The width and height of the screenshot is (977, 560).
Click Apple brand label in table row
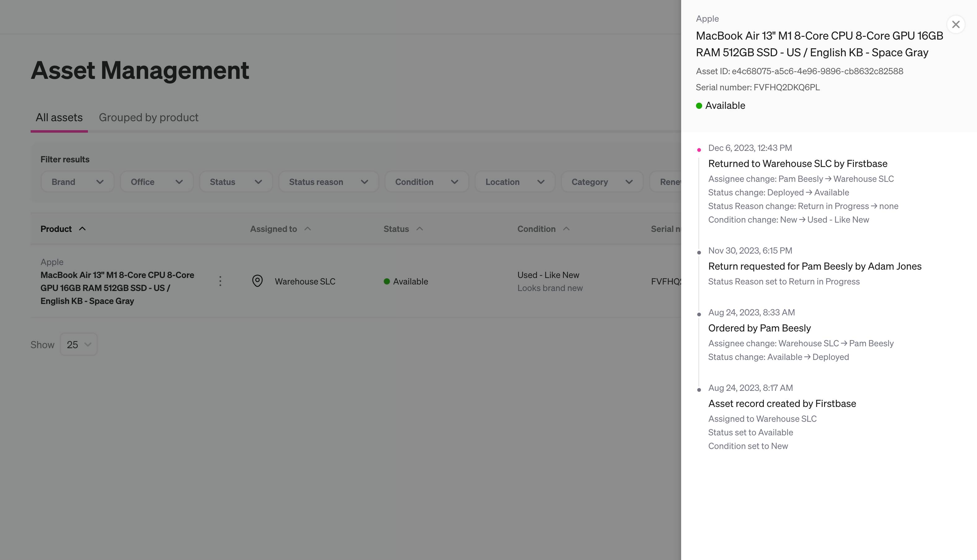point(52,262)
